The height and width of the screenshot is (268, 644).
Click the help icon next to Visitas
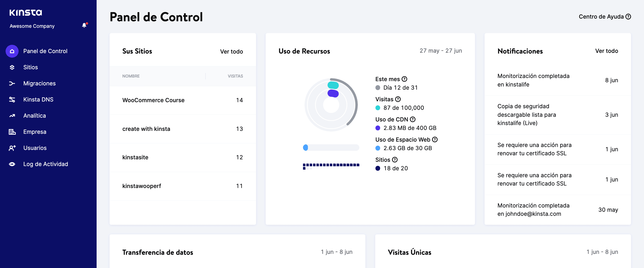point(398,99)
